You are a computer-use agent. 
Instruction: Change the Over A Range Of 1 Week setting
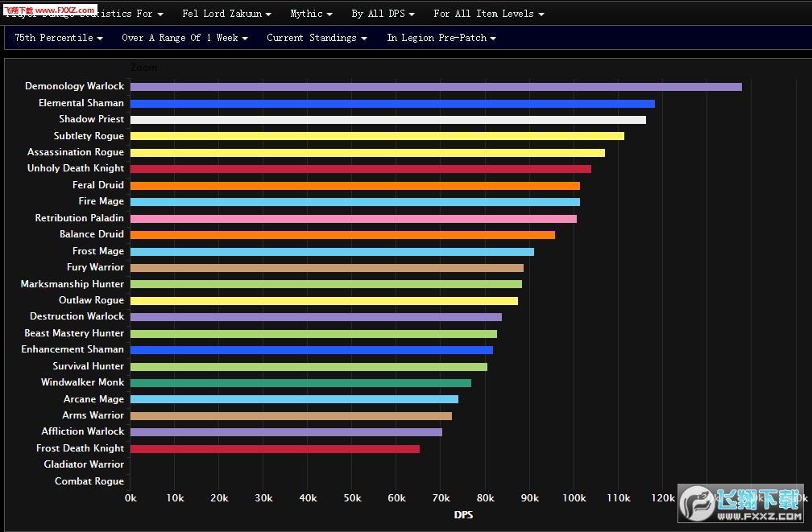[184, 38]
